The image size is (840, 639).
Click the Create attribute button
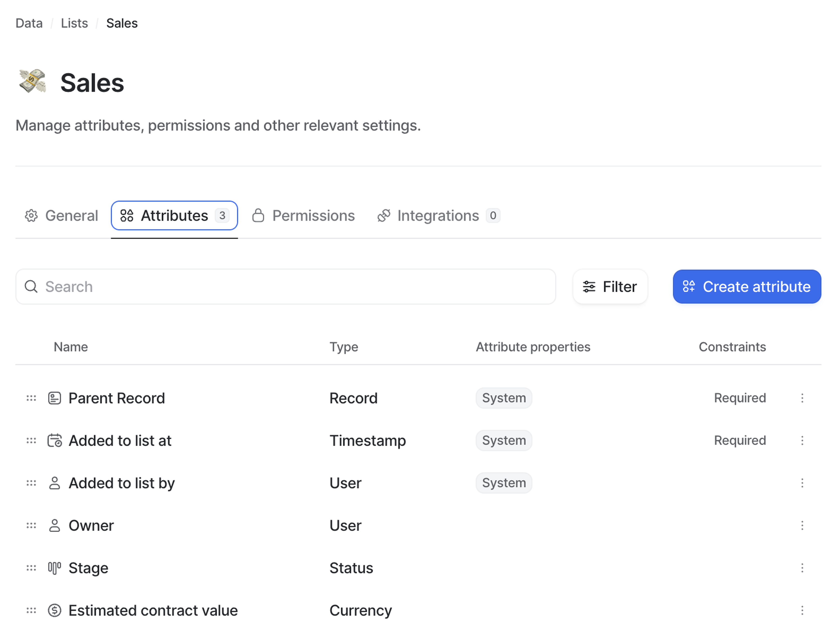(x=747, y=287)
